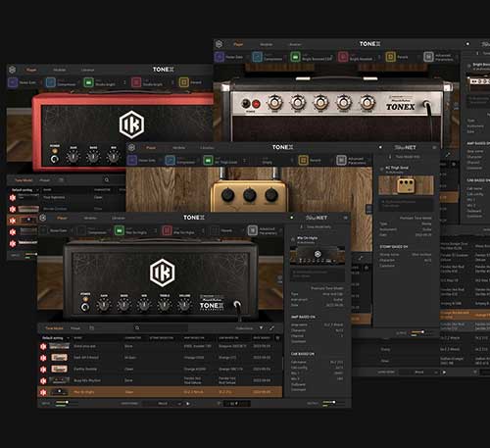Select the red Cab block icon in the black amp window
This screenshot has width=490, height=448.
pyautogui.click(x=167, y=230)
